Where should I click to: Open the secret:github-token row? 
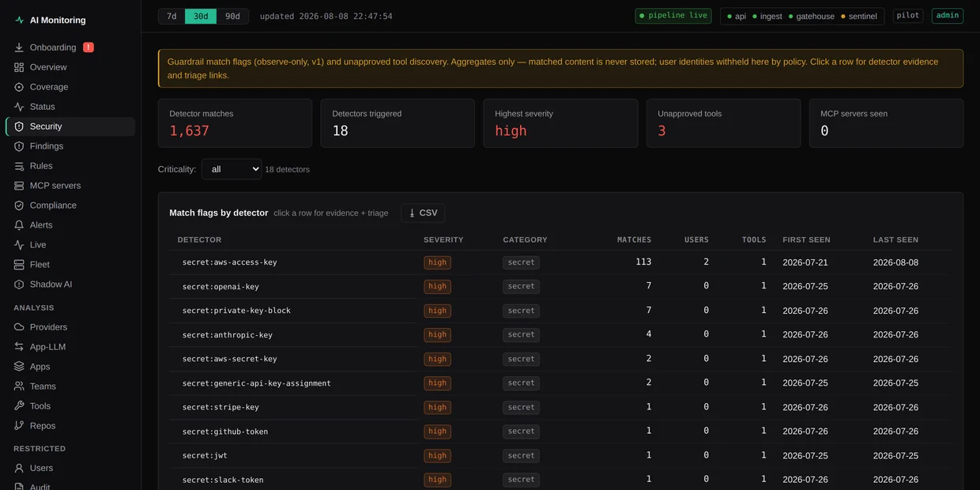tap(560, 432)
